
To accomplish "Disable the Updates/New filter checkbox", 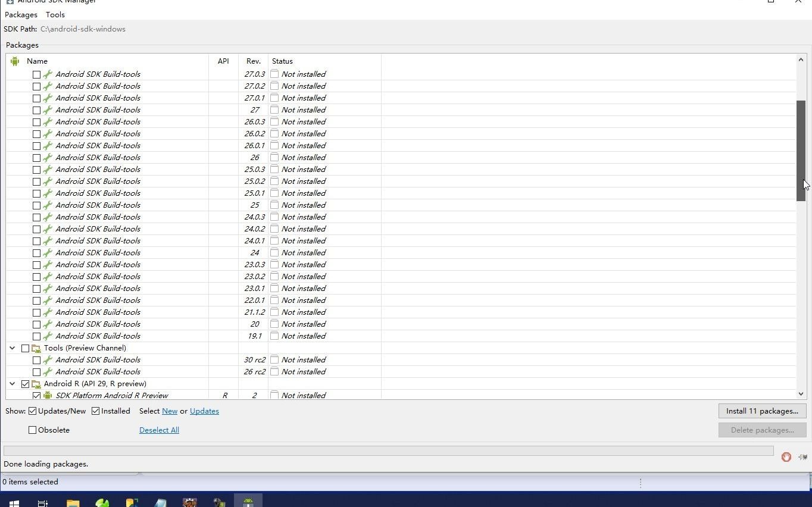I will (32, 411).
